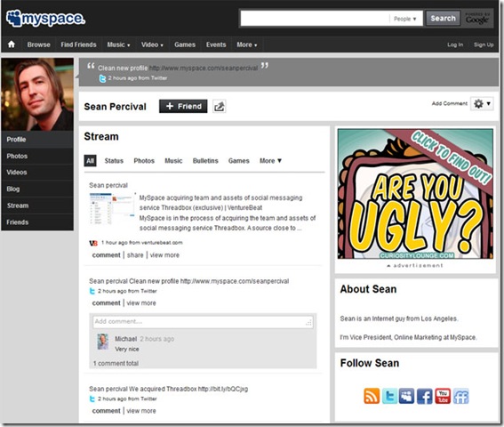Click the '1 comment total' text
This screenshot has width=504, height=427.
[116, 363]
